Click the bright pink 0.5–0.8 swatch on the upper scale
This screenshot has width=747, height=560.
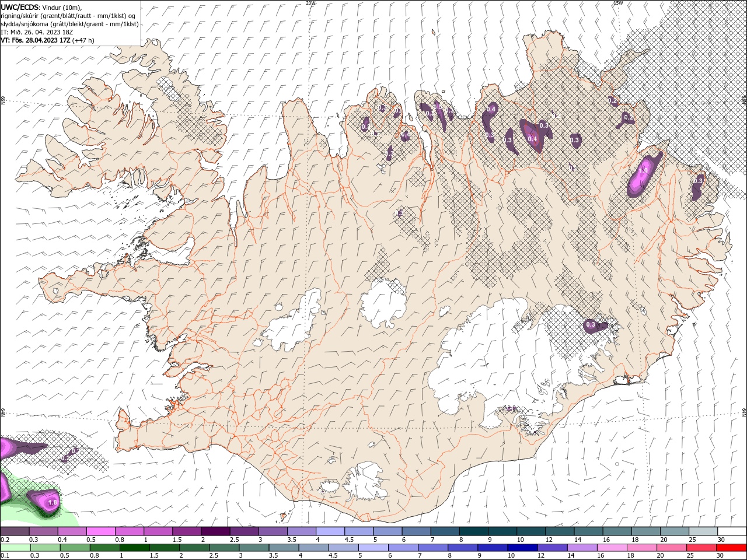point(100,531)
